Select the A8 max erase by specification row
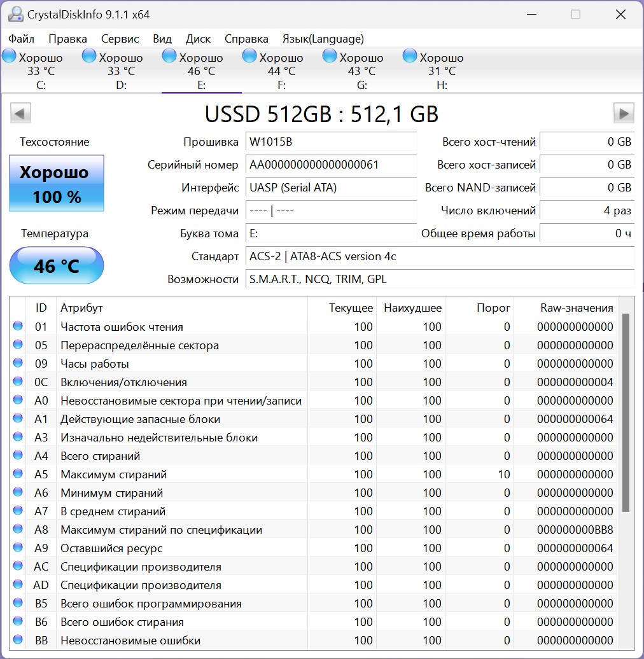This screenshot has width=644, height=659. pyautogui.click(x=313, y=529)
